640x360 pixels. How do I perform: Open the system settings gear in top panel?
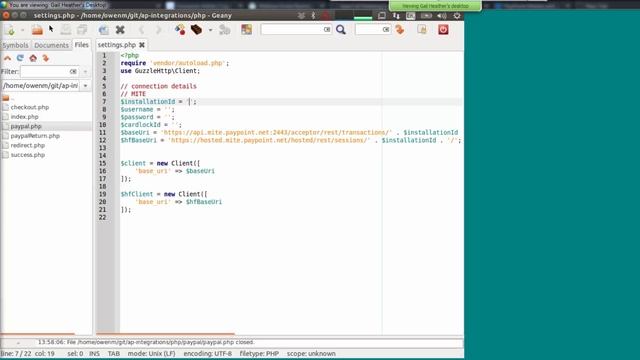(457, 16)
